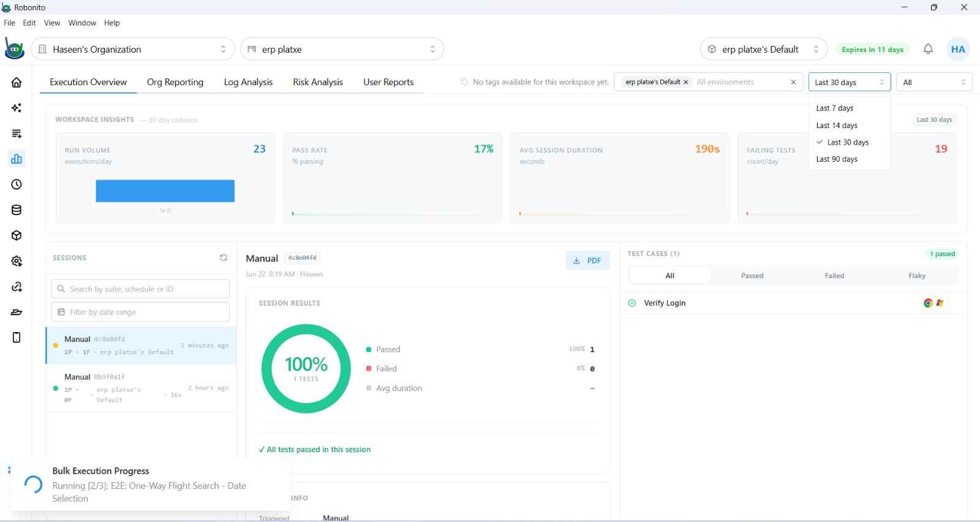980x522 pixels.
Task: Click the Failing Tests count 19
Action: [941, 149]
